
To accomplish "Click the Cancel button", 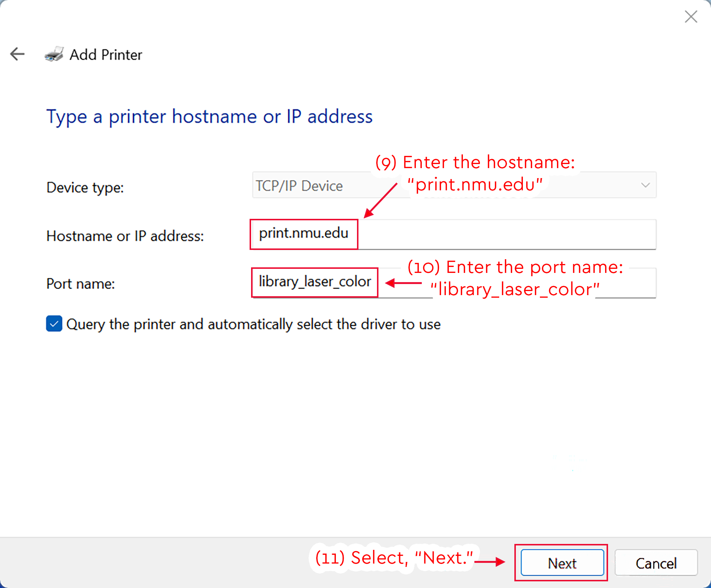I will pyautogui.click(x=656, y=563).
